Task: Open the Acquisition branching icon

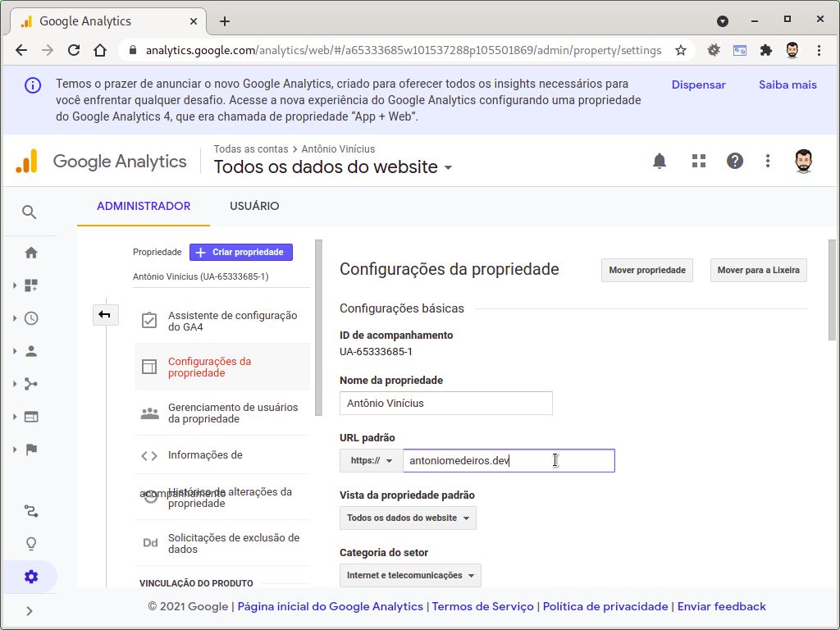Action: [x=31, y=384]
